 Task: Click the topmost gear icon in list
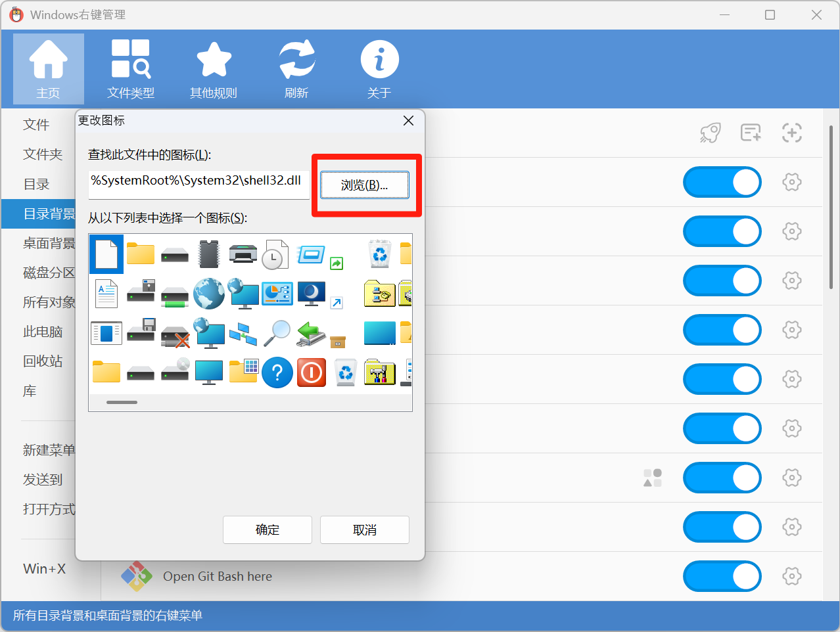(792, 182)
